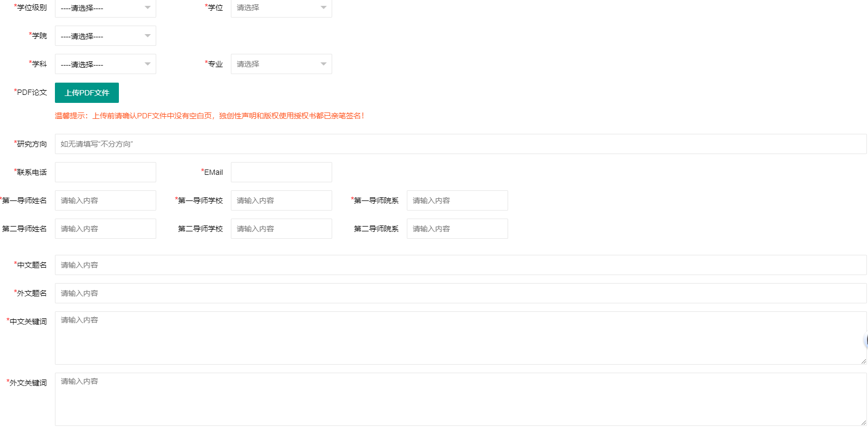Focus the 研究方向 input field
Viewport: 868px width, 427px height.
click(x=460, y=144)
